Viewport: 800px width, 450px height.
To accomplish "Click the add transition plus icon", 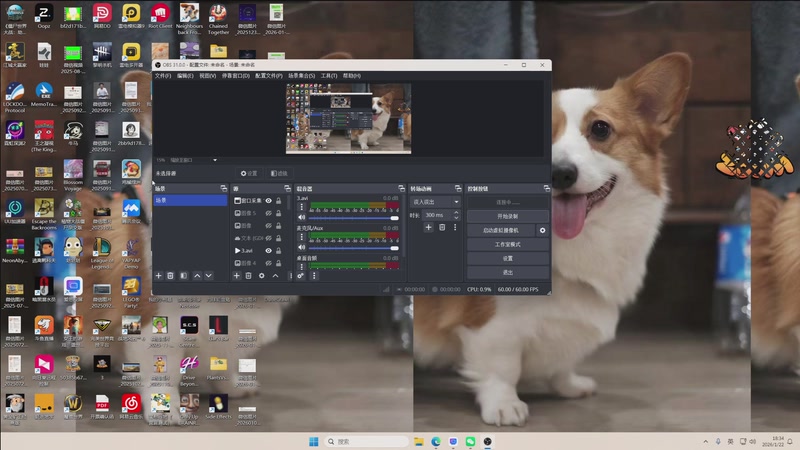I will (428, 228).
